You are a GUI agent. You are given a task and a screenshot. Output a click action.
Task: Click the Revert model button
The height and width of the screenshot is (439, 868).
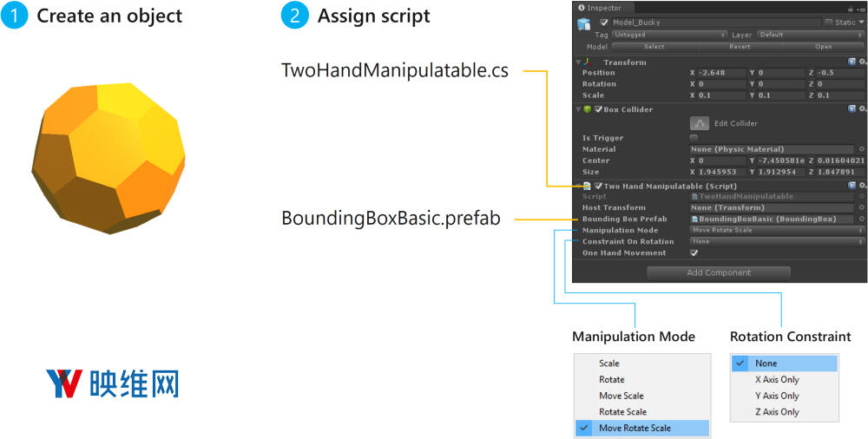click(x=739, y=47)
